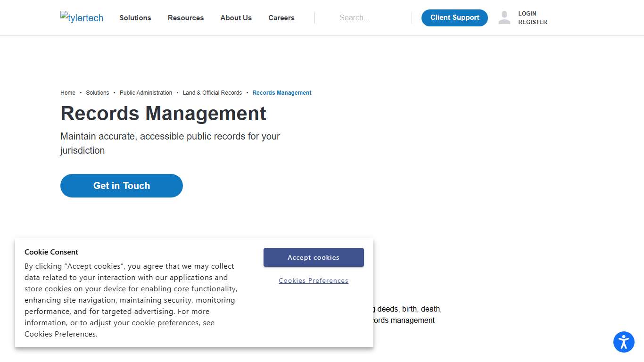Click the user profile icon
Viewport: 644px width, 362px height.
504,17
